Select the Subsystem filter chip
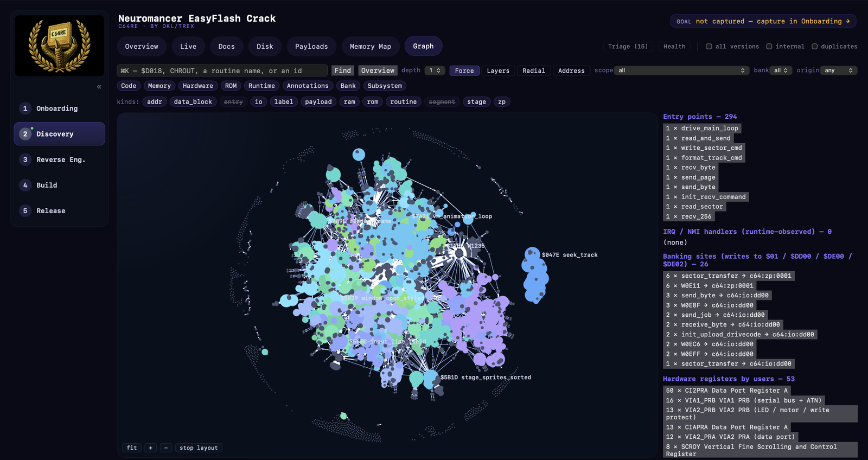868x460 pixels. tap(385, 86)
